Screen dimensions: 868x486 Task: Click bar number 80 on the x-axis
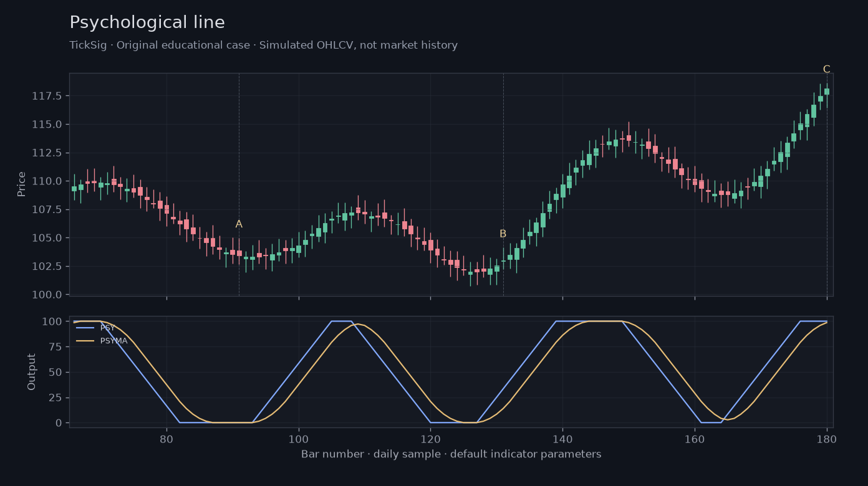(x=166, y=438)
